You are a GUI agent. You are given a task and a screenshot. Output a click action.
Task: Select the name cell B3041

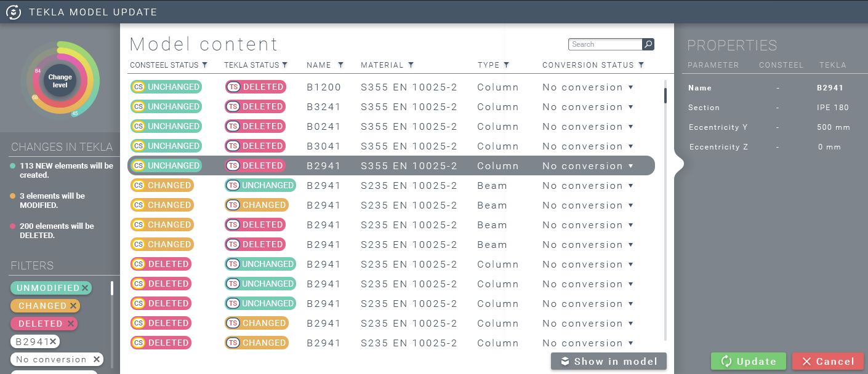(x=324, y=146)
